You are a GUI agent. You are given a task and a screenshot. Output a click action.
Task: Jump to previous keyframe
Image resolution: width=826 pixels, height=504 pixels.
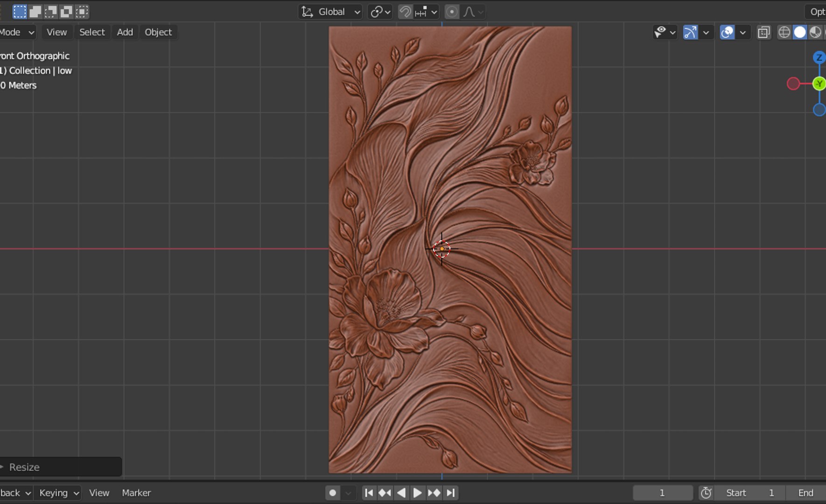pyautogui.click(x=385, y=493)
